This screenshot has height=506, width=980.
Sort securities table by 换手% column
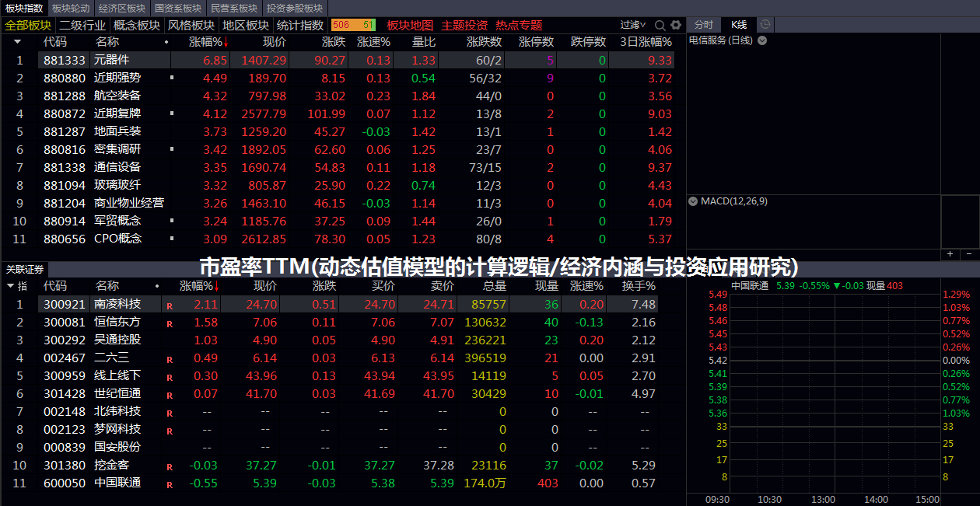[639, 287]
